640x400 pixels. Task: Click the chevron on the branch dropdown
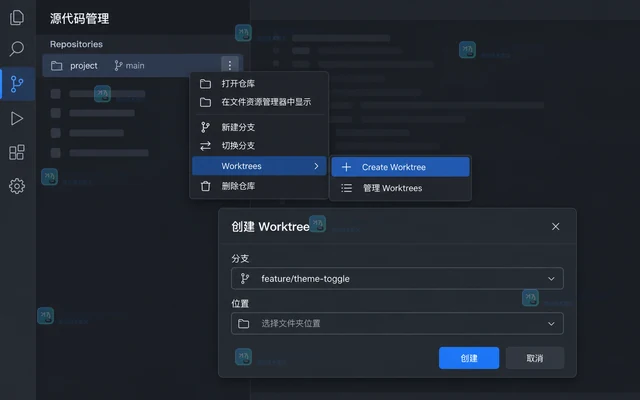click(x=551, y=279)
